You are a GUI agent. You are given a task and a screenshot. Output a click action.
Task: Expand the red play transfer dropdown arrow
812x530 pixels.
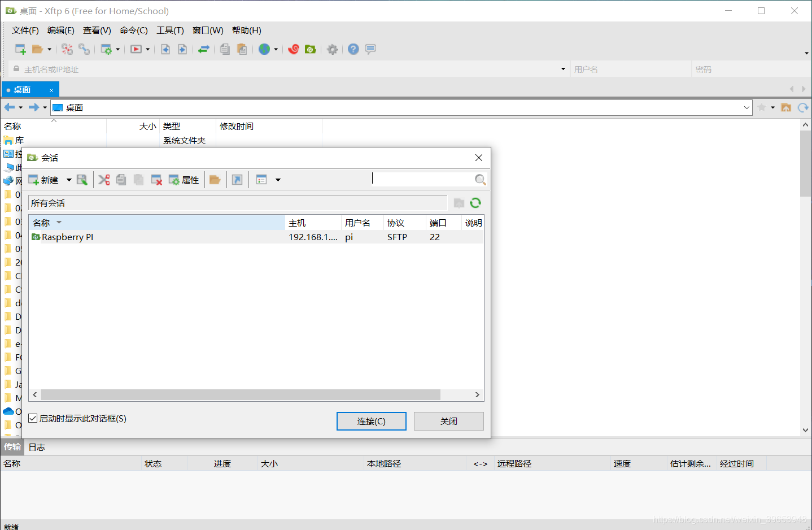coord(147,49)
